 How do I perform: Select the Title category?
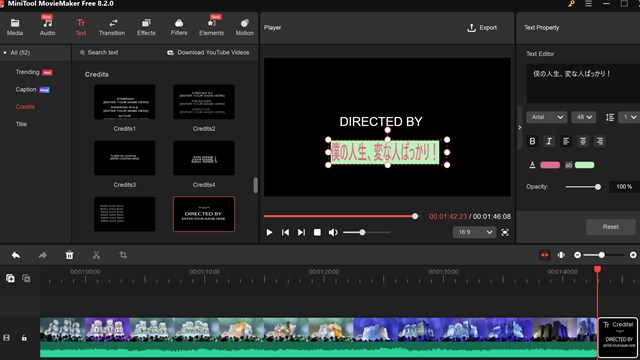21,124
